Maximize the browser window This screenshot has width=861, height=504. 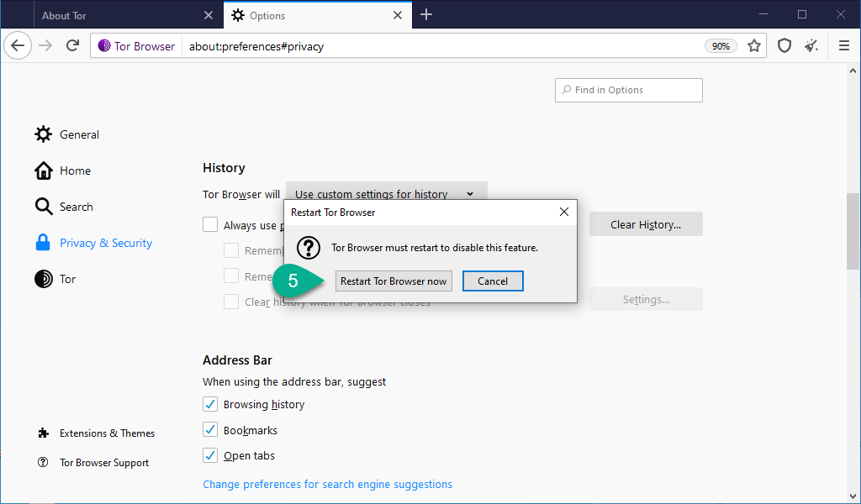(801, 15)
